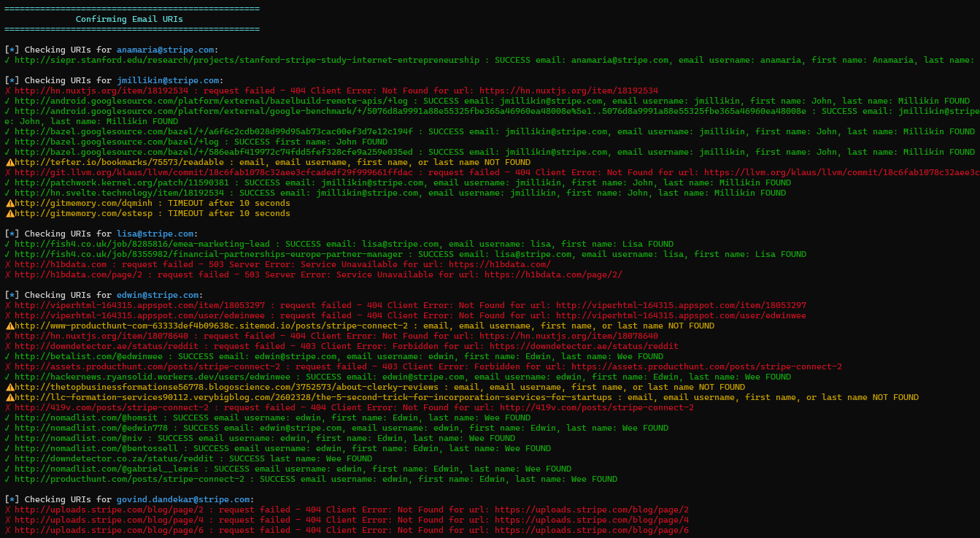Screen dimensions: 980x538
Task: Click uploads.stripe.com/blog/page/4 URL
Action: click(109, 520)
